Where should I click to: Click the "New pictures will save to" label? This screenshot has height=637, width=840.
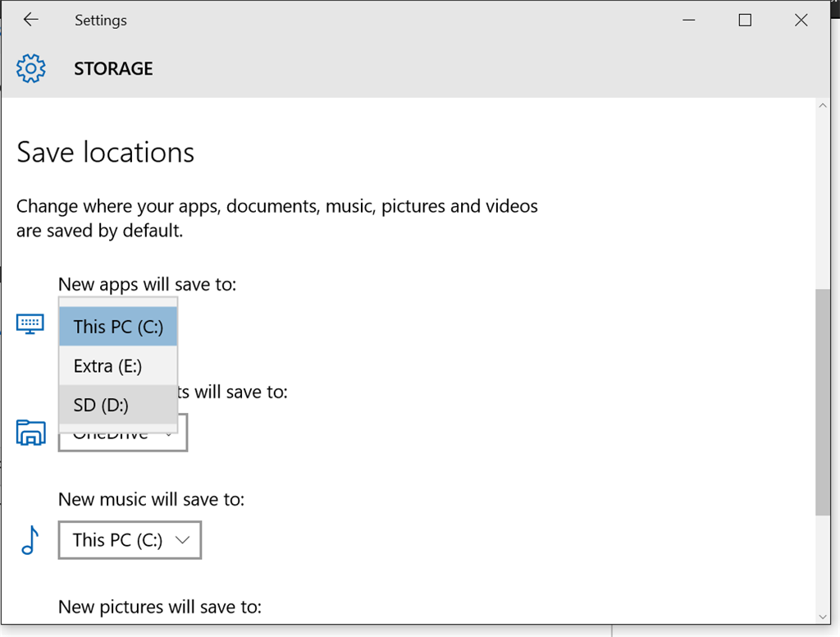point(160,607)
